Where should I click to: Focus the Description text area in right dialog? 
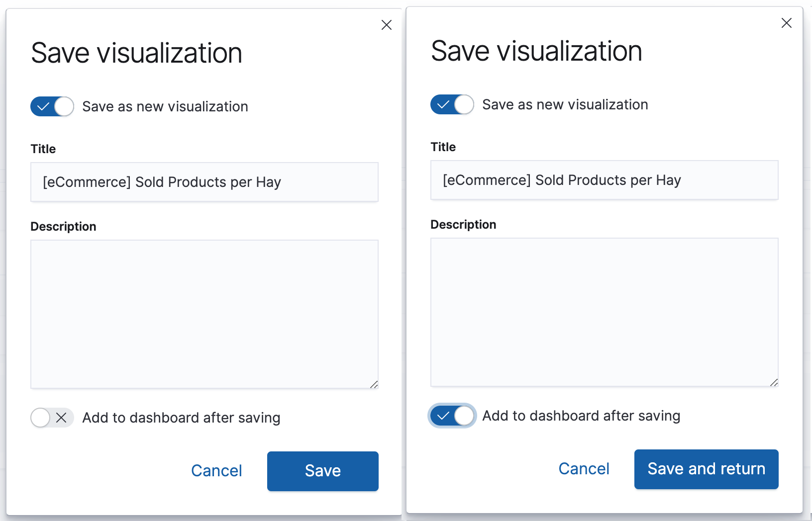click(604, 312)
